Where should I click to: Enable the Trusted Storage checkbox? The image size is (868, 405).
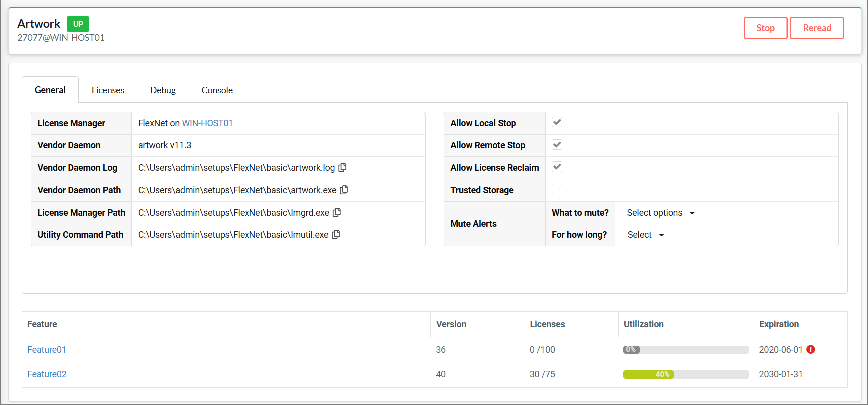pos(557,189)
